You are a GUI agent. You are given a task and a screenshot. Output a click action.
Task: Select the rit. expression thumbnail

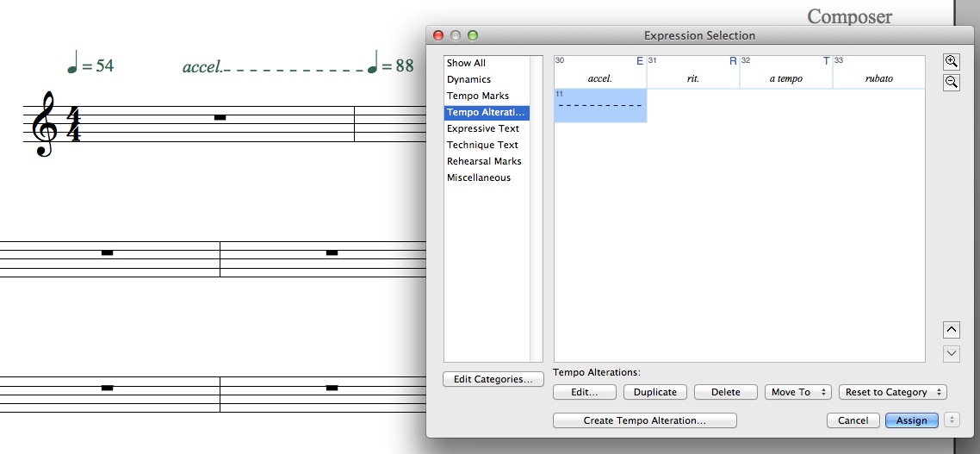692,72
